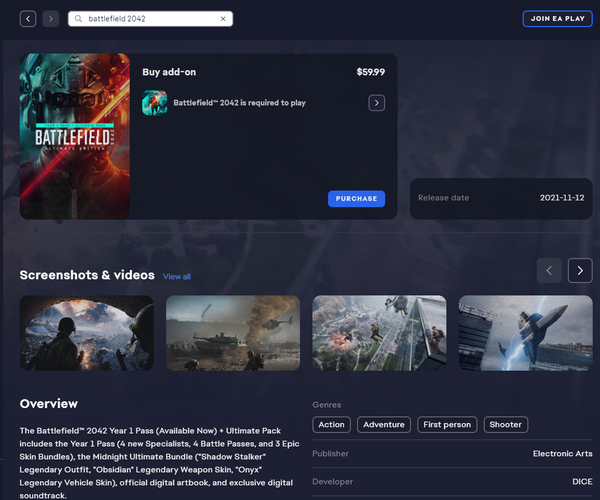Open the required base game chevron
This screenshot has width=600, height=500.
point(376,103)
